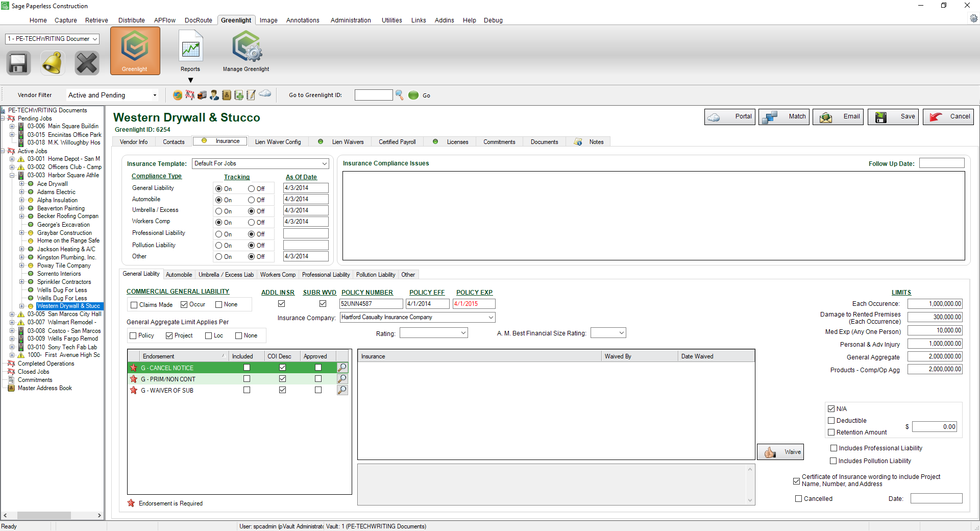Set Professional Liability tracking to On

coord(219,234)
